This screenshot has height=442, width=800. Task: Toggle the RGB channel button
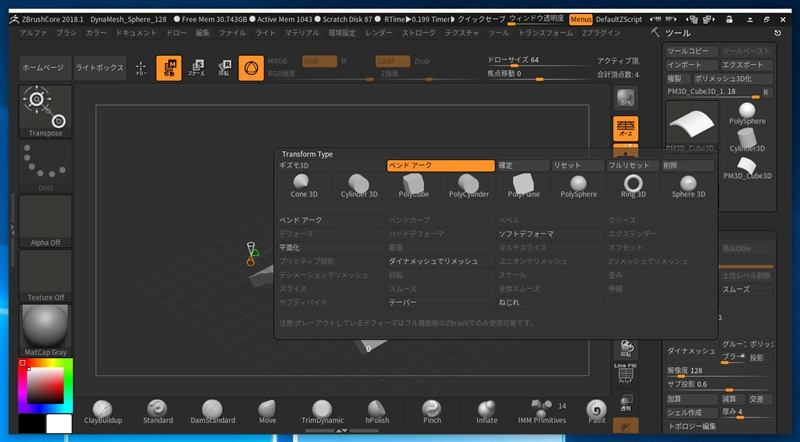point(319,61)
